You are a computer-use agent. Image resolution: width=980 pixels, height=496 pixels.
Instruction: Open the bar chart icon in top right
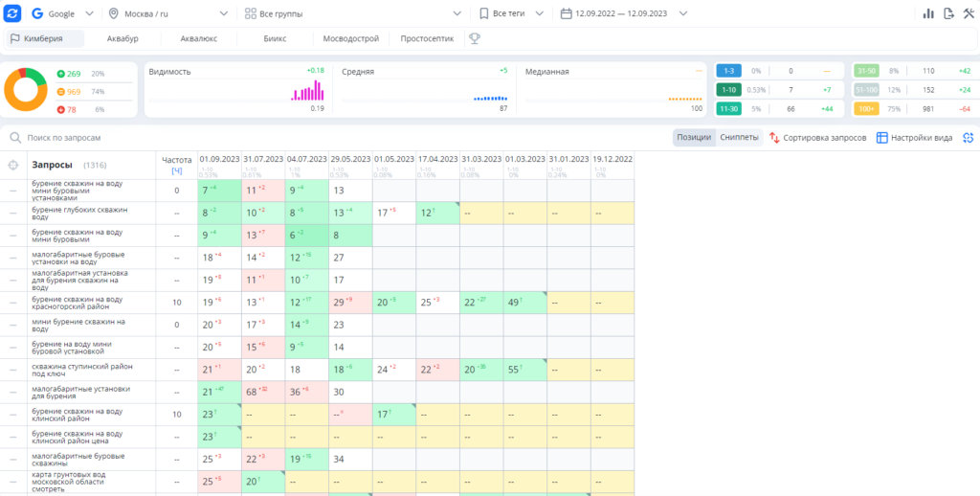click(x=928, y=13)
